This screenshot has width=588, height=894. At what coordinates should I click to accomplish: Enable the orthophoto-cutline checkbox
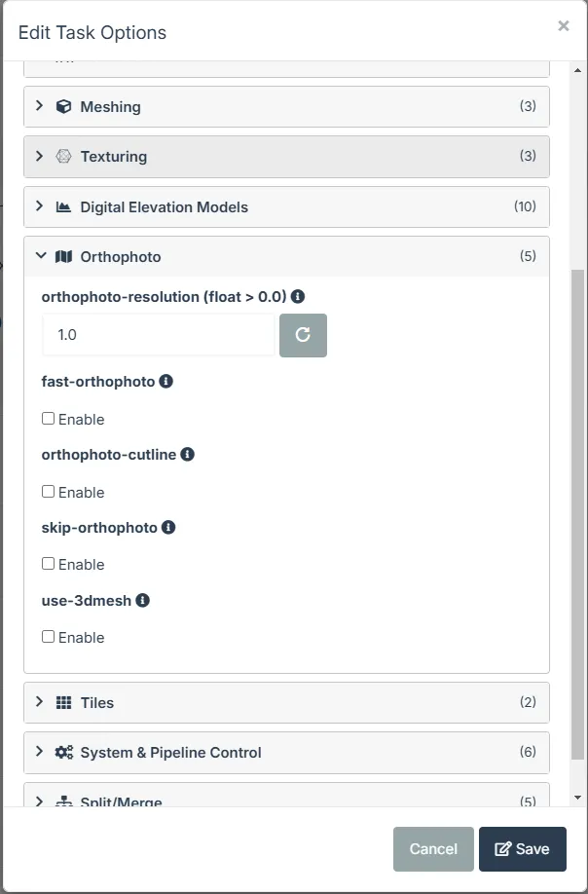tap(49, 492)
